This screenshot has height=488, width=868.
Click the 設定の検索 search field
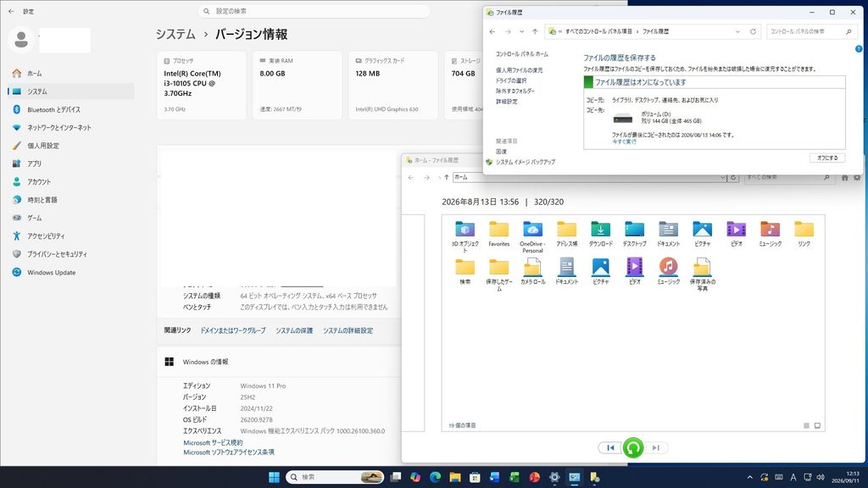pos(314,11)
